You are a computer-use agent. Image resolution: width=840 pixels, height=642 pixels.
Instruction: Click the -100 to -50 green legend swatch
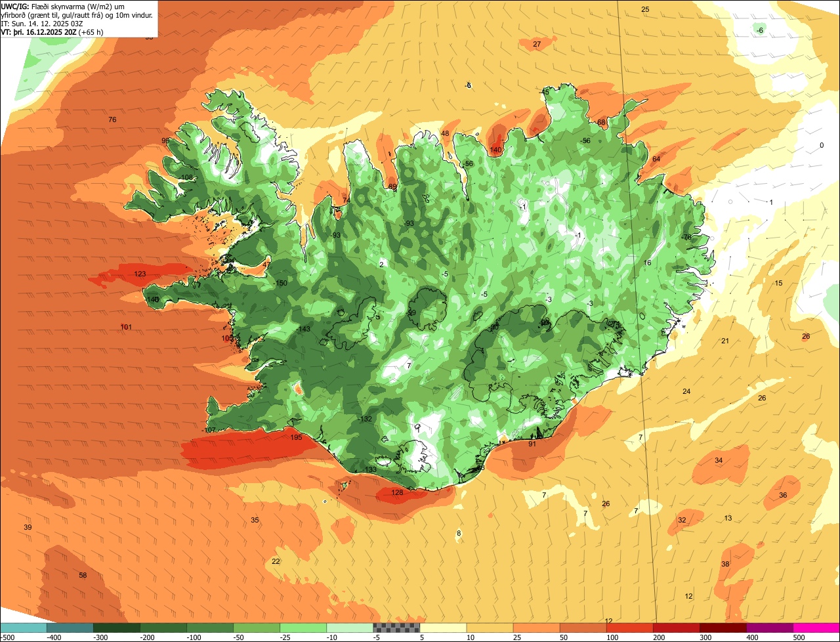(x=210, y=628)
